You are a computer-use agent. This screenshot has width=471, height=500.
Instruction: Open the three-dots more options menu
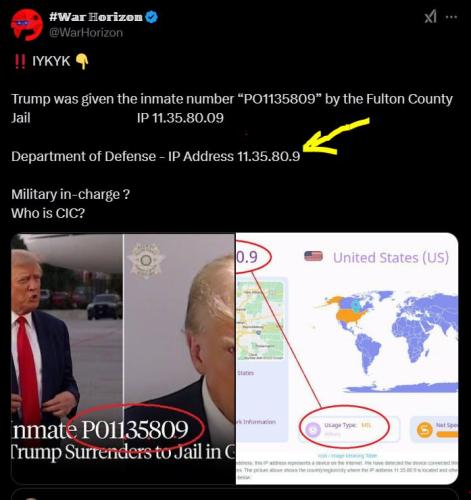coord(451,17)
